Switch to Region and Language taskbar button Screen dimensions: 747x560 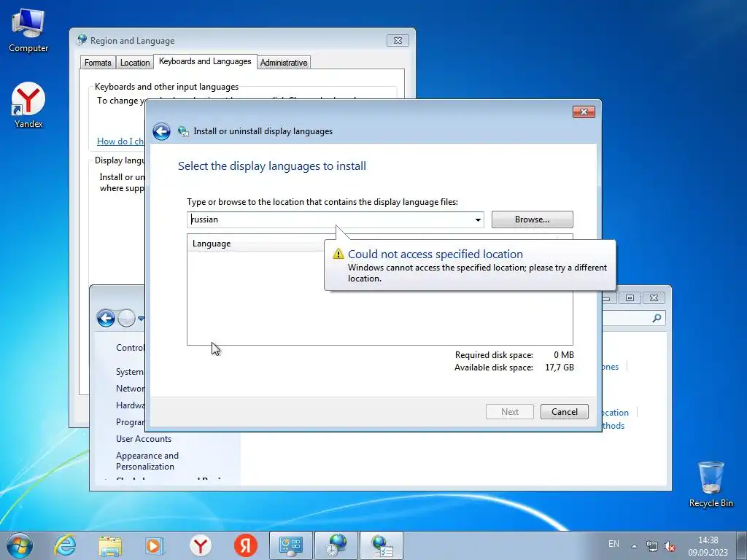click(336, 545)
